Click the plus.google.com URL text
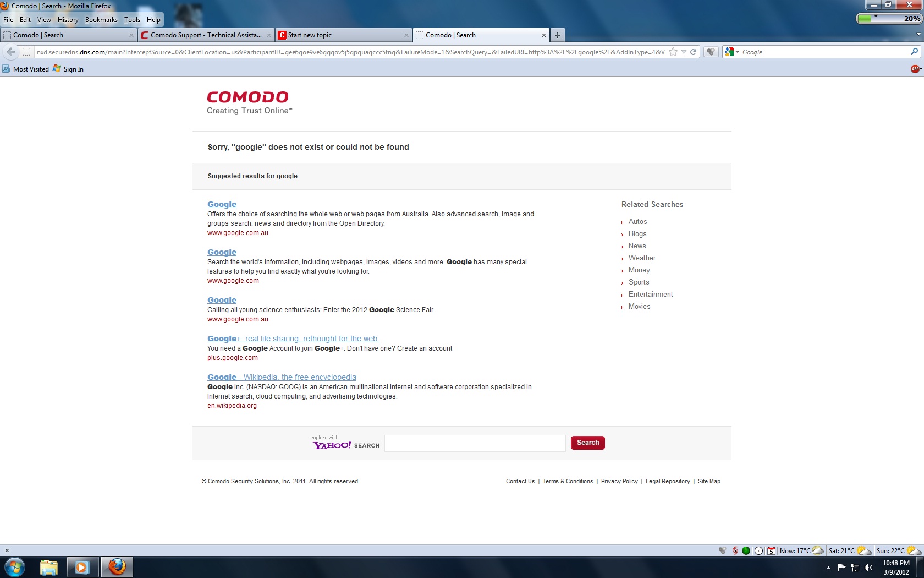 pos(233,358)
